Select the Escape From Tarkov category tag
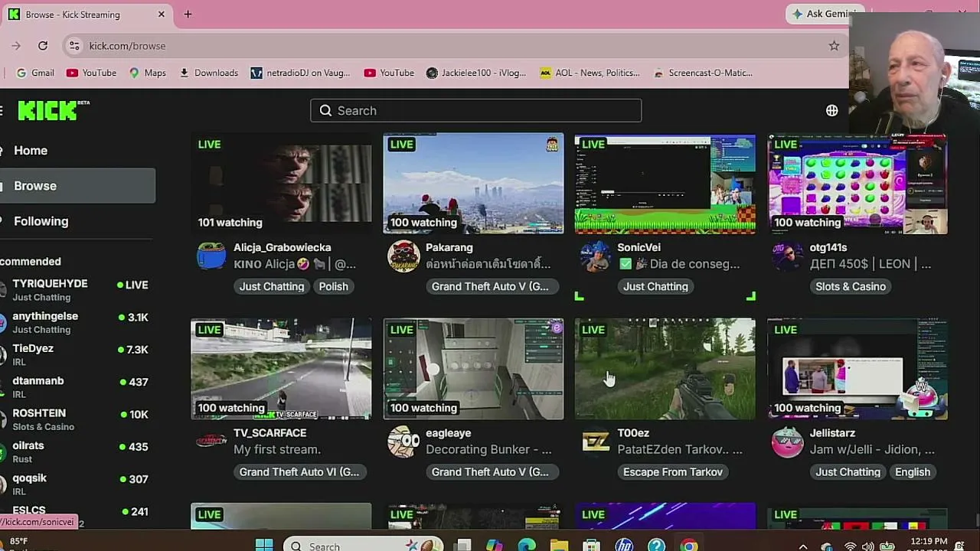 673,471
